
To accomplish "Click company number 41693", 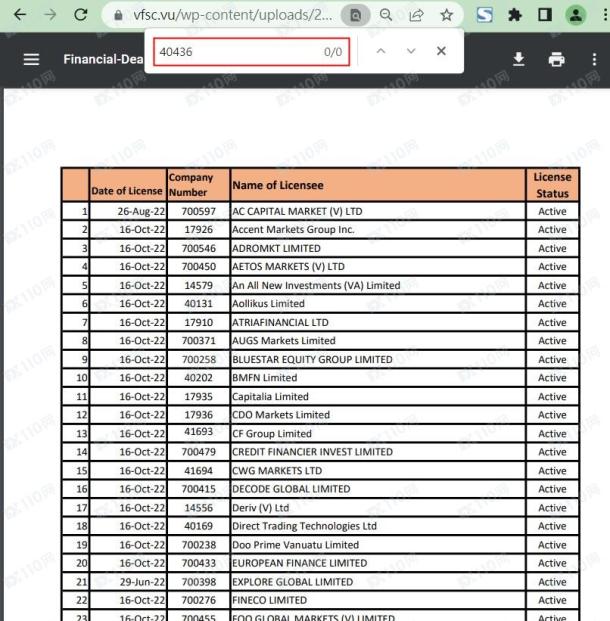I will click(198, 431).
